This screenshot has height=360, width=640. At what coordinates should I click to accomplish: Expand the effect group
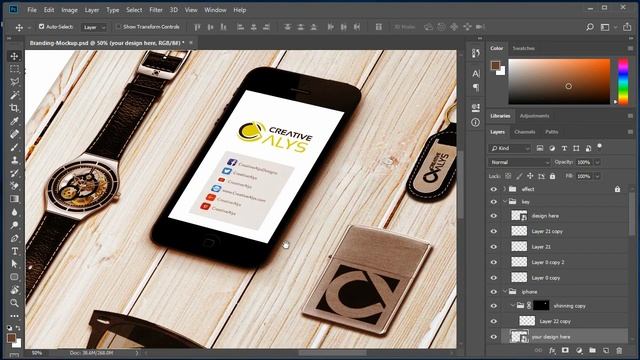click(504, 189)
